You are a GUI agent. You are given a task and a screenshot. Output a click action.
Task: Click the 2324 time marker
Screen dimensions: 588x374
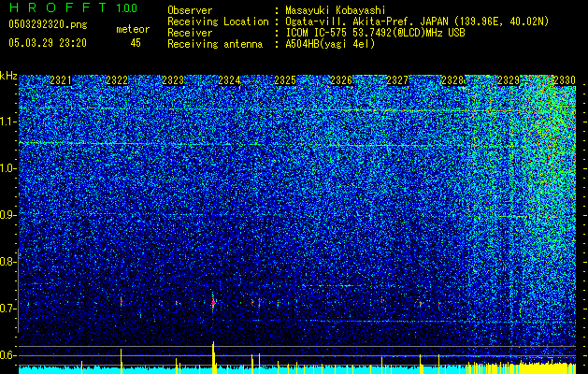(x=229, y=80)
